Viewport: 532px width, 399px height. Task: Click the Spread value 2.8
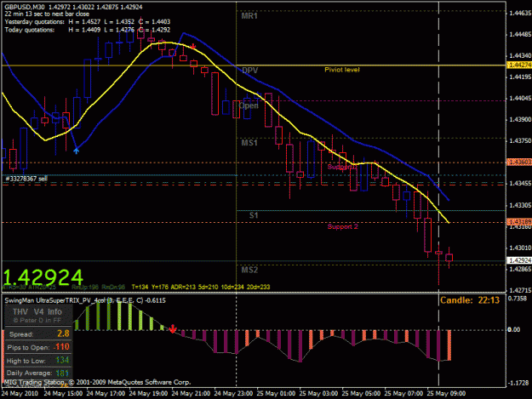pos(64,333)
